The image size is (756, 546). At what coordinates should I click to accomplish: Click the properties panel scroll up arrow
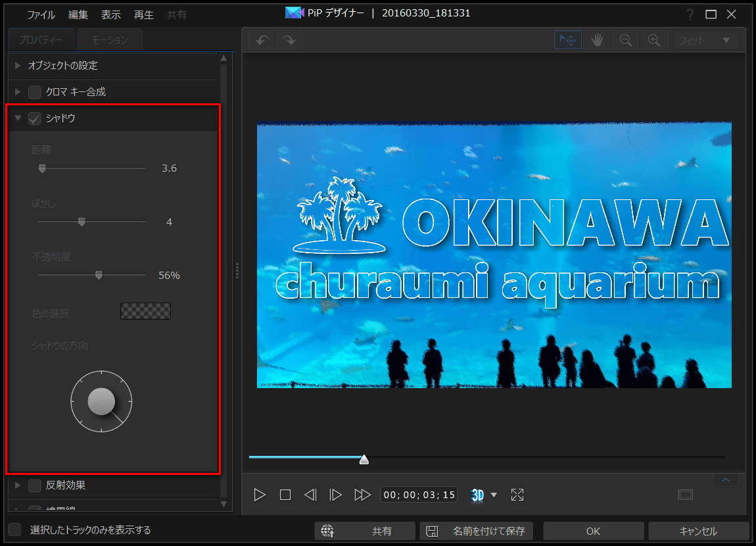pos(224,58)
